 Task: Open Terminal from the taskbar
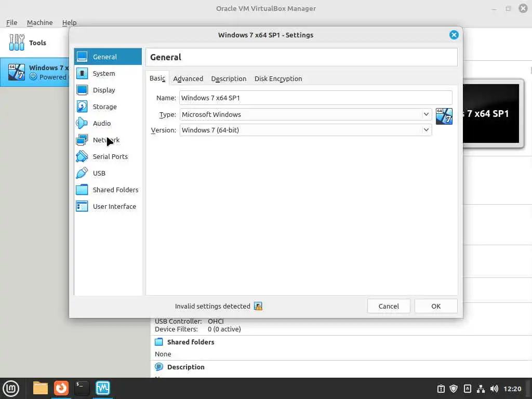[x=82, y=388]
